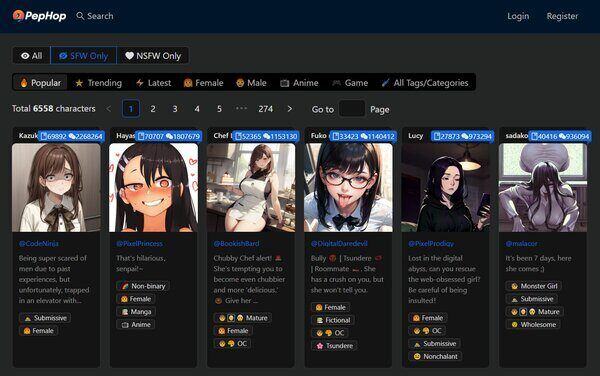Open the Login link
This screenshot has height=376, width=600.
click(518, 16)
